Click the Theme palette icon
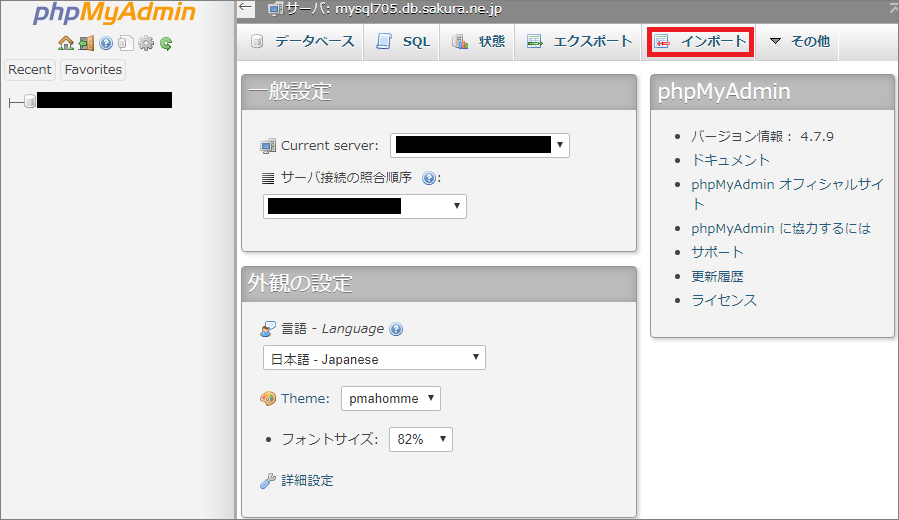 point(268,398)
